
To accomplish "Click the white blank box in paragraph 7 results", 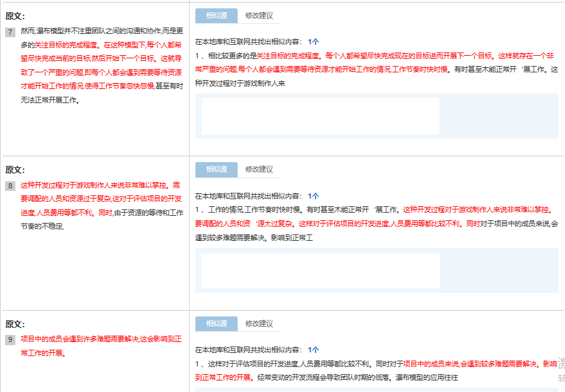I will click(x=320, y=116).
